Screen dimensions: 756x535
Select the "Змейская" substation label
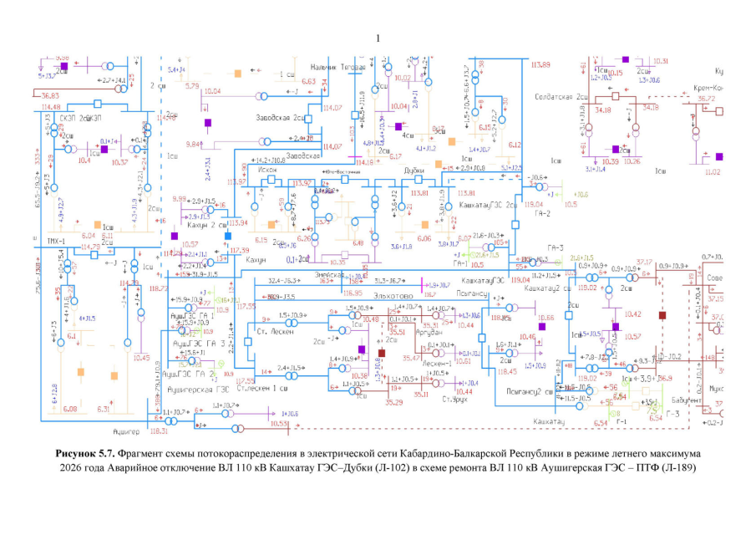pos(329,274)
